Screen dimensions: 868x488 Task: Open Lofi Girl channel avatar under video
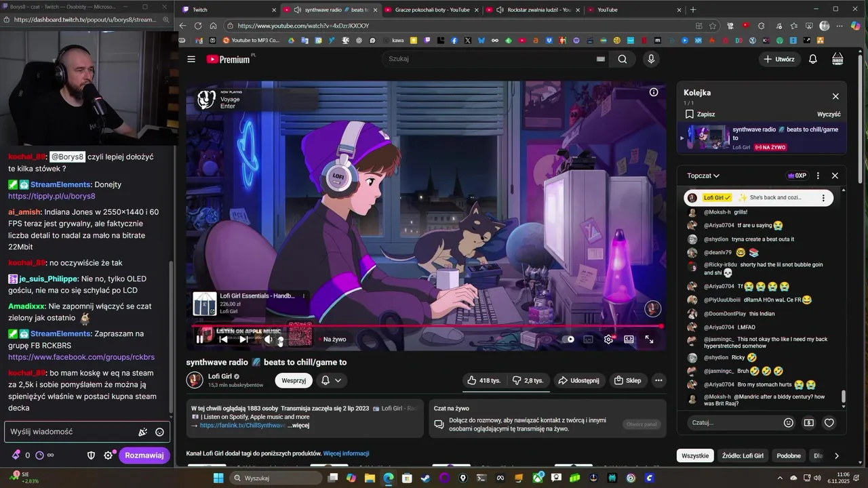tap(195, 380)
